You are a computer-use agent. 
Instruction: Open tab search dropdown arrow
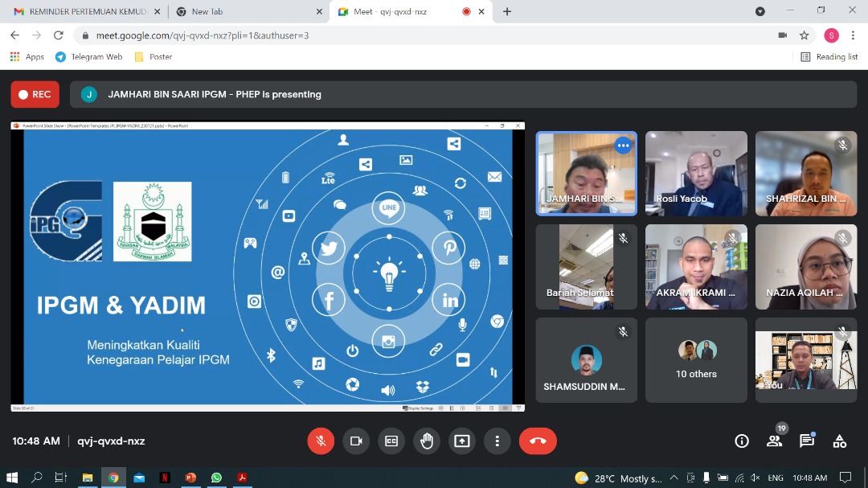(760, 11)
